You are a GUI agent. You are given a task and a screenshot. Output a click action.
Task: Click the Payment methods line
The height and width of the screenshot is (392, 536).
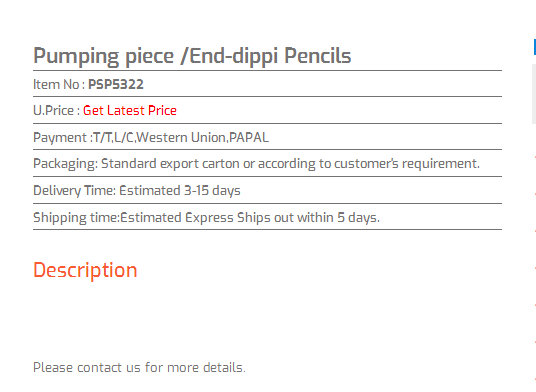[151, 137]
